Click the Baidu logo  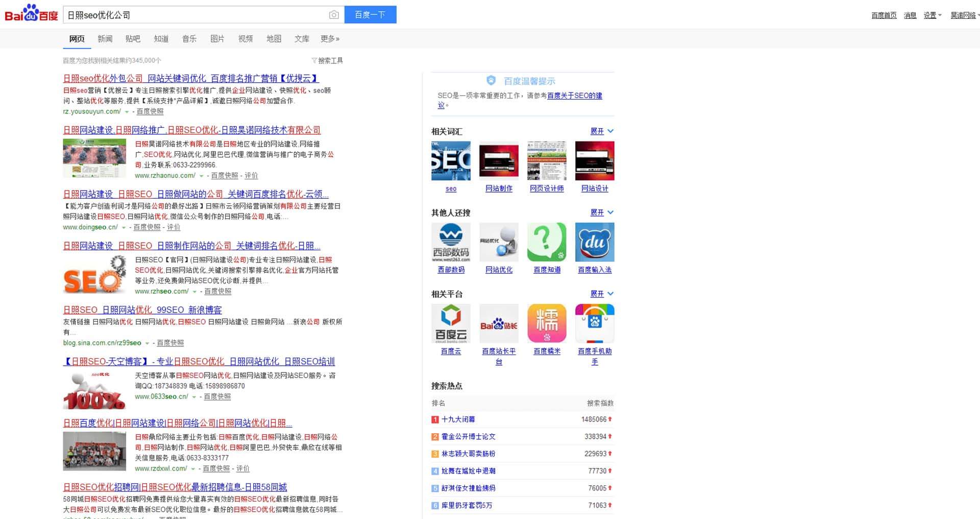point(31,13)
